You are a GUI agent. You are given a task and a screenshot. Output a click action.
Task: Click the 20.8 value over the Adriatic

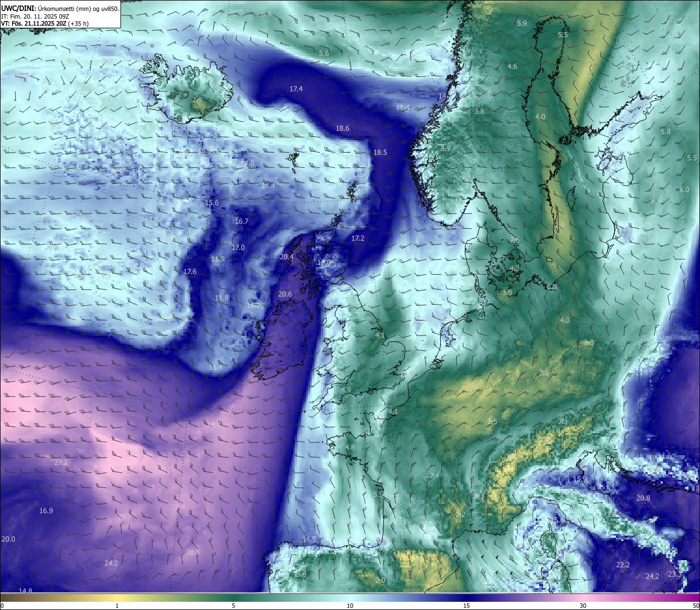click(643, 498)
